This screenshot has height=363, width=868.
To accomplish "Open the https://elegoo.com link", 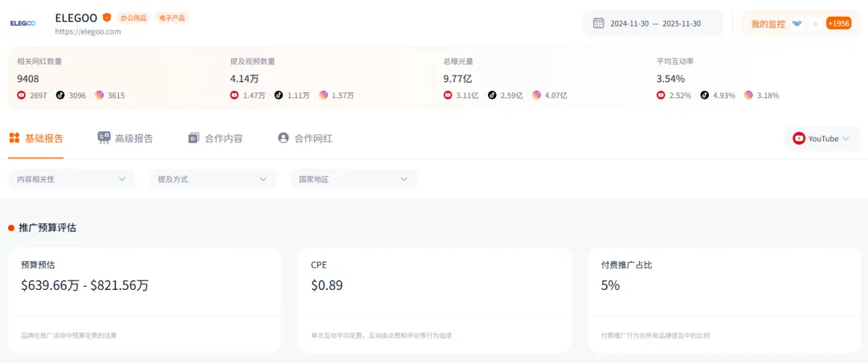I will [x=88, y=31].
